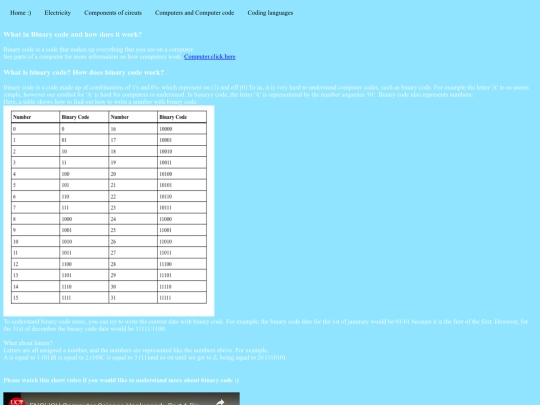Image resolution: width=540 pixels, height=405 pixels.
Task: Click binary code cell 01
Action: [84, 140]
